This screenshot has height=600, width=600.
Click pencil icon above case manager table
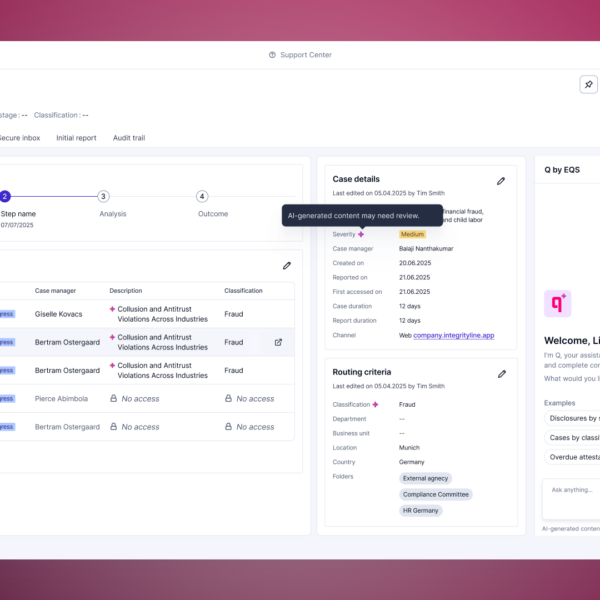coord(287,266)
